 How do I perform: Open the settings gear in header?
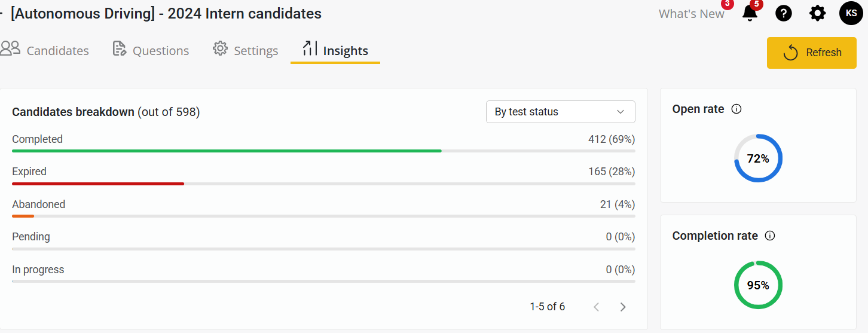click(x=817, y=13)
